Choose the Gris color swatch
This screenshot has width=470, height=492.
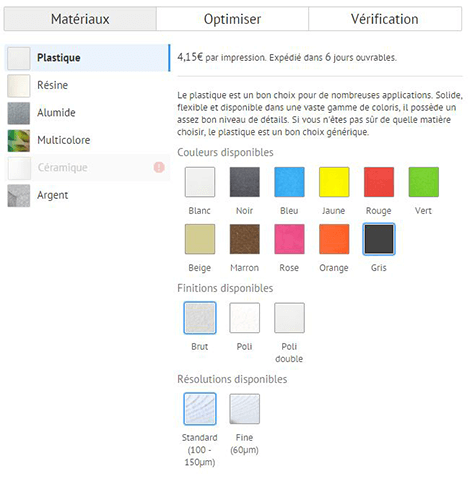click(379, 239)
